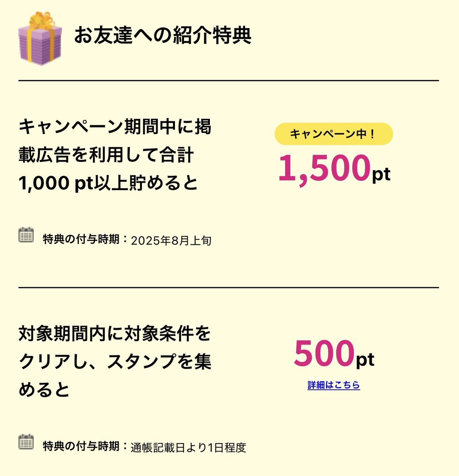Click the divider line above the 500pt section
This screenshot has width=459, height=476.
229,287
